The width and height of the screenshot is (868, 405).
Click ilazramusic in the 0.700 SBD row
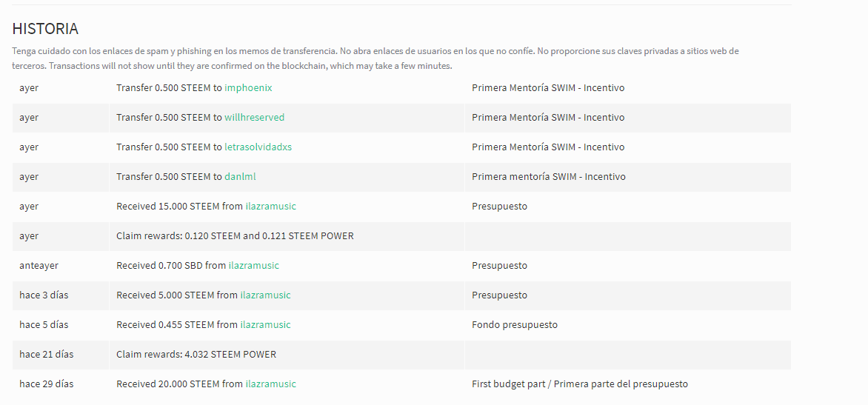(253, 266)
